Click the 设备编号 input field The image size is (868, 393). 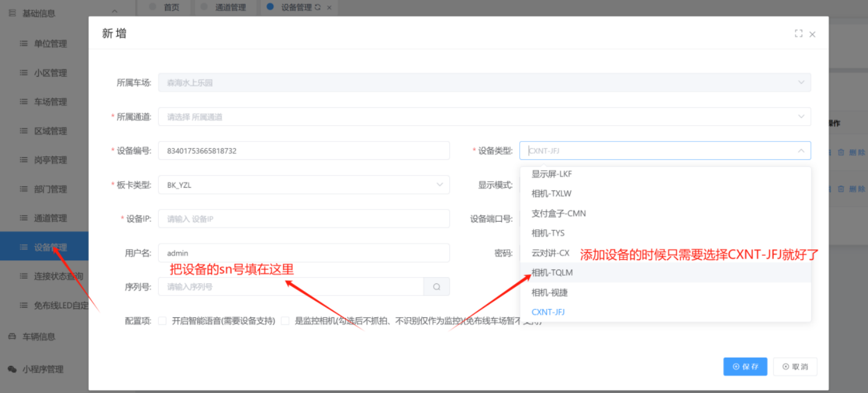pos(304,151)
